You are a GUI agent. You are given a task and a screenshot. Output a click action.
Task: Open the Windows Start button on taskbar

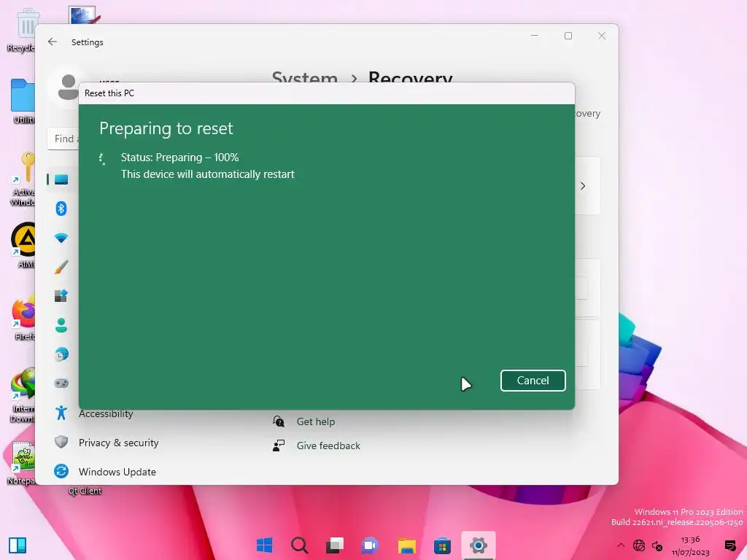pyautogui.click(x=264, y=545)
